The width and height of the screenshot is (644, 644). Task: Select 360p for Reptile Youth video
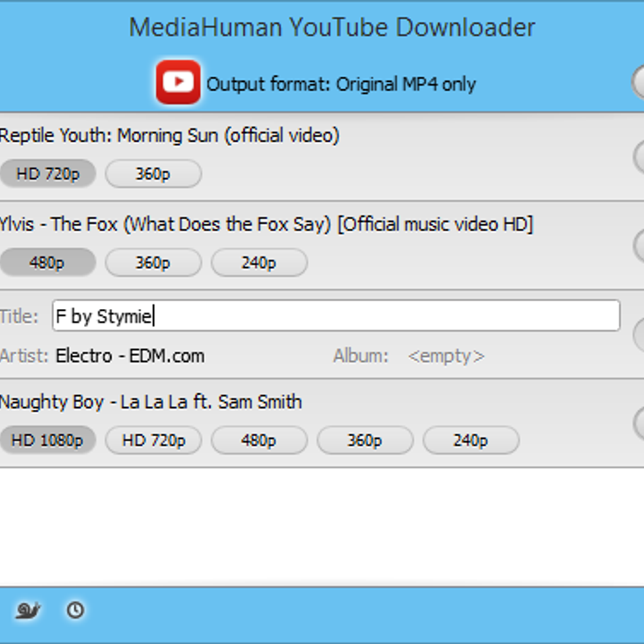click(x=153, y=174)
